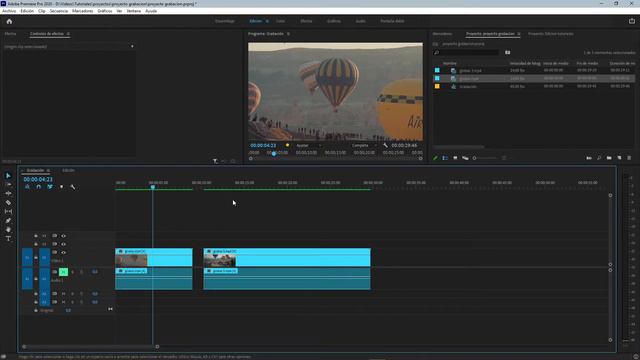Click the find magnifier in Project panel footer

click(599, 158)
